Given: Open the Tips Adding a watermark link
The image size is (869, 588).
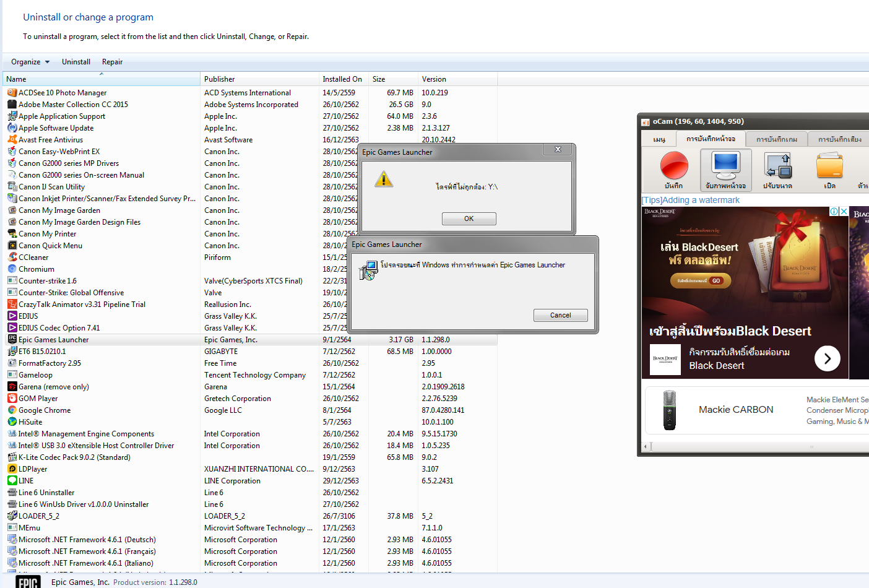Looking at the screenshot, I should (x=691, y=200).
